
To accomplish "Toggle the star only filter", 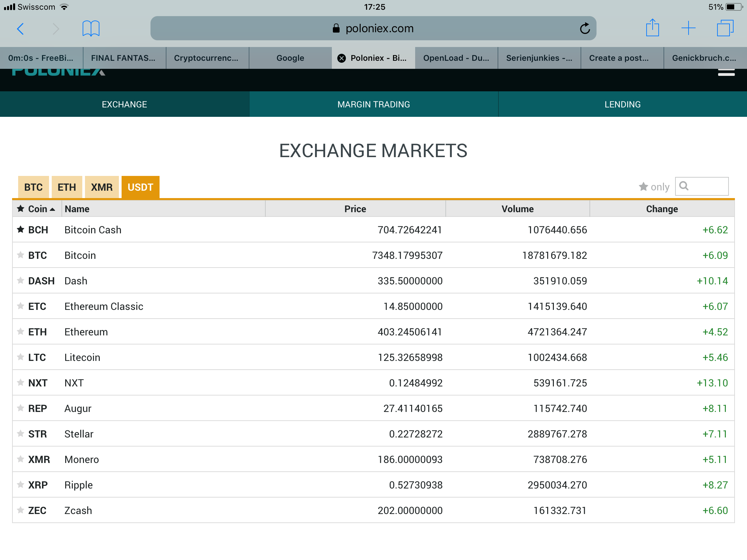I will [x=654, y=187].
